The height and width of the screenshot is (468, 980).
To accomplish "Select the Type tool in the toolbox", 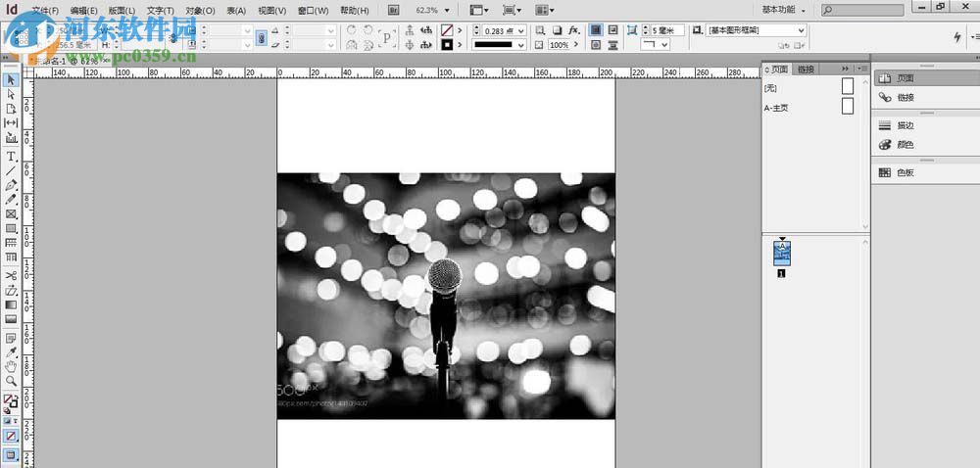I will [11, 156].
